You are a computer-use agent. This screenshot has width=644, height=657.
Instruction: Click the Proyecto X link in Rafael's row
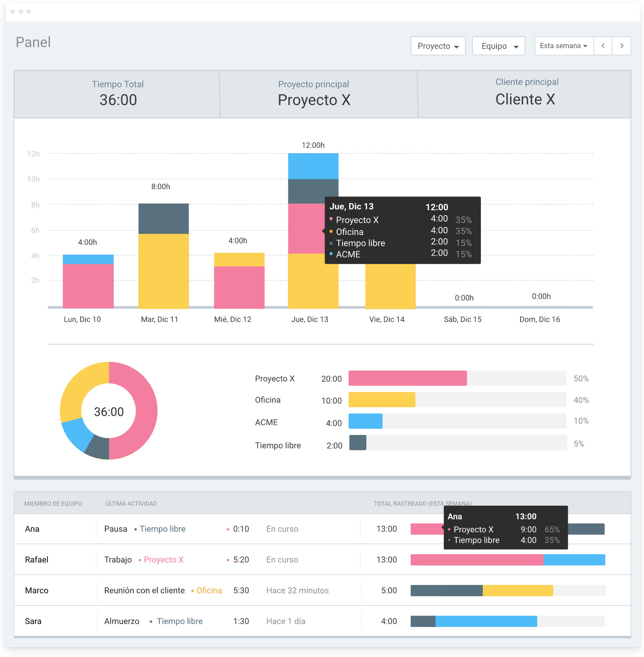pyautogui.click(x=163, y=560)
